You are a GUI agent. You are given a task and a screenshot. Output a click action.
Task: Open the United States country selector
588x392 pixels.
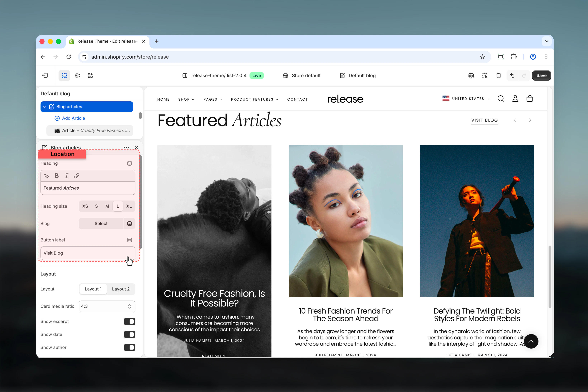point(466,99)
